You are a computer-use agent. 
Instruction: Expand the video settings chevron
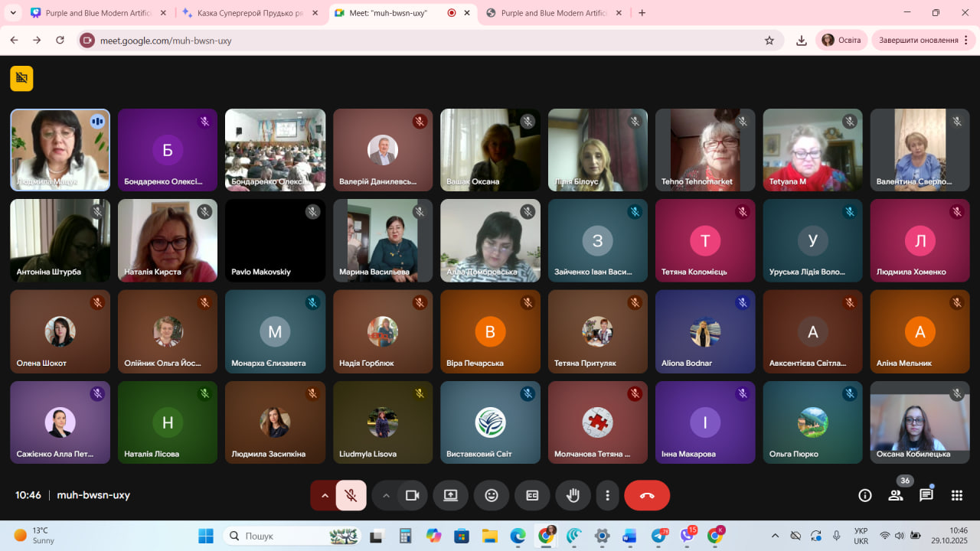(386, 495)
